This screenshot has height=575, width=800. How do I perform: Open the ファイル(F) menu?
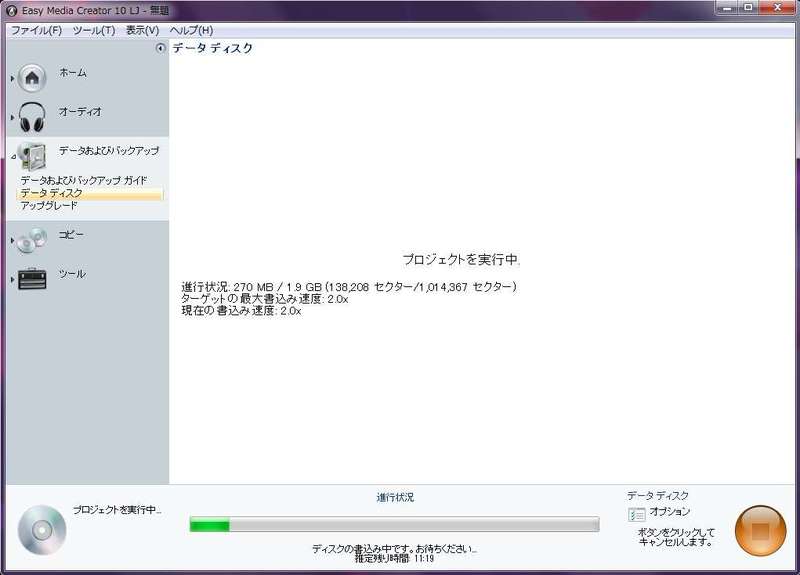point(36,30)
